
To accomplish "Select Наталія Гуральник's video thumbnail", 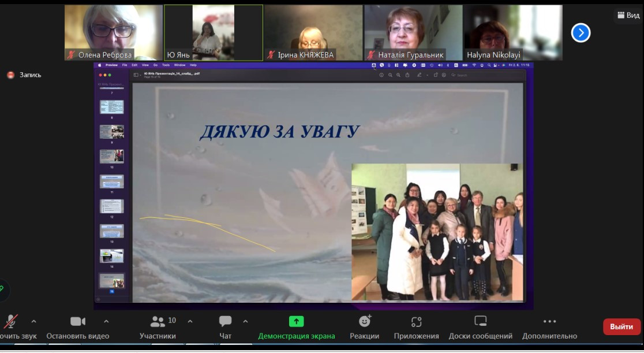I will coord(413,32).
